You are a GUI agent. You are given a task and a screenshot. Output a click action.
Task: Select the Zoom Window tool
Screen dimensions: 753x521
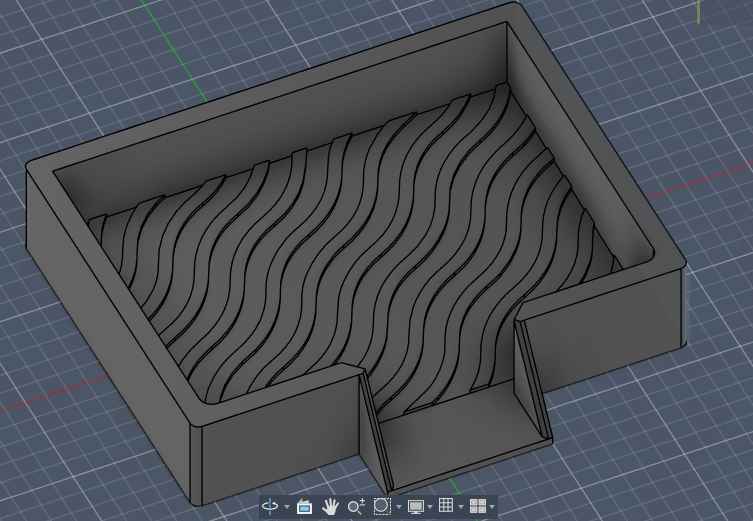click(382, 506)
